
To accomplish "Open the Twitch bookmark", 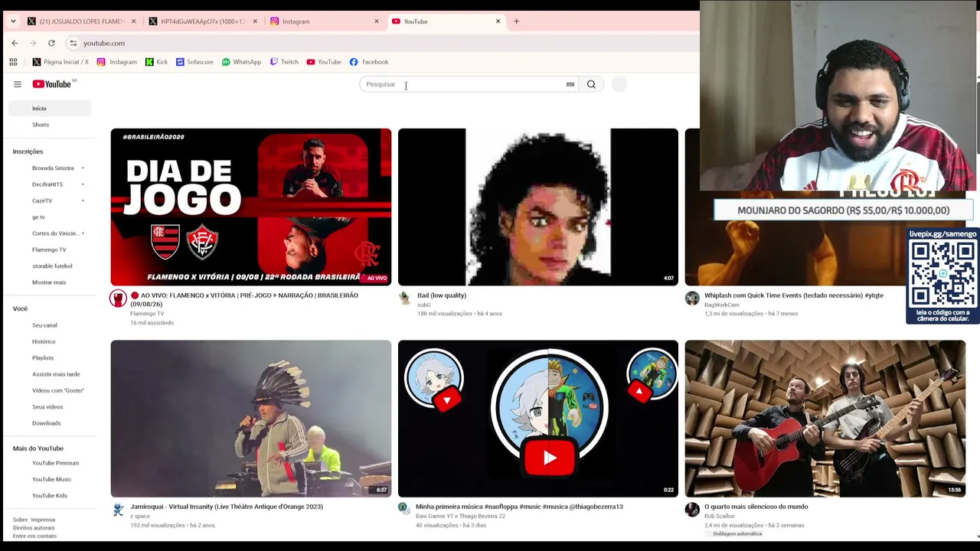I will click(x=284, y=62).
